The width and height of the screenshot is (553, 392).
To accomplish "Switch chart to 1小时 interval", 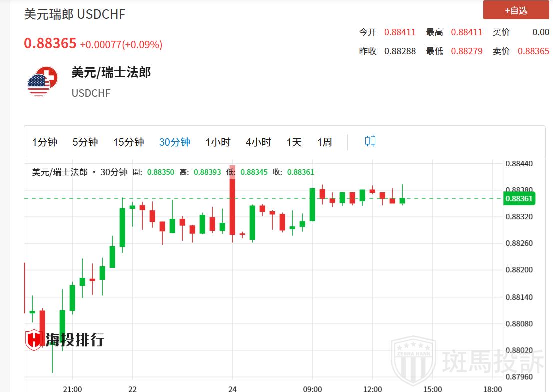I will click(x=218, y=142).
